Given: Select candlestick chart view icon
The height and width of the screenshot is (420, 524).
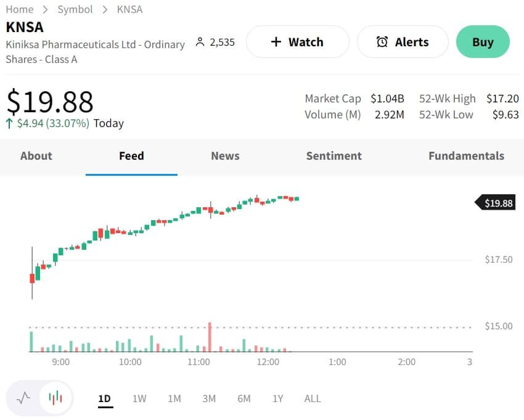Looking at the screenshot, I should click(55, 398).
